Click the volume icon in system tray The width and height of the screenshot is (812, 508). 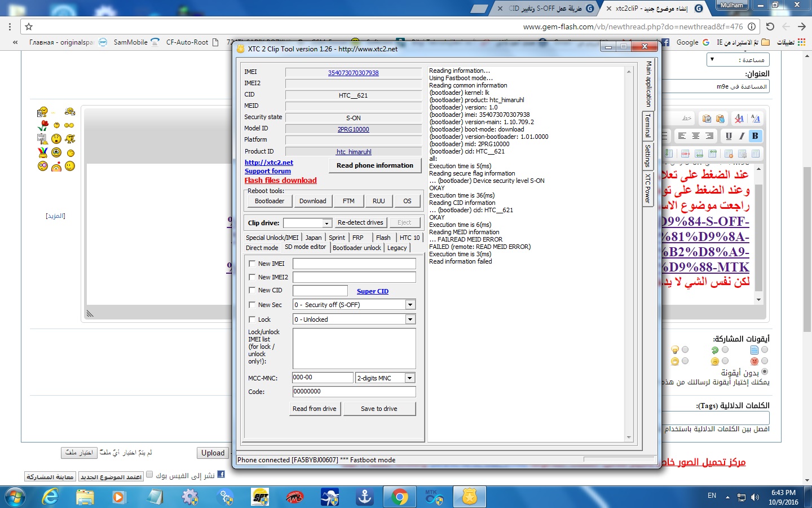pyautogui.click(x=755, y=497)
